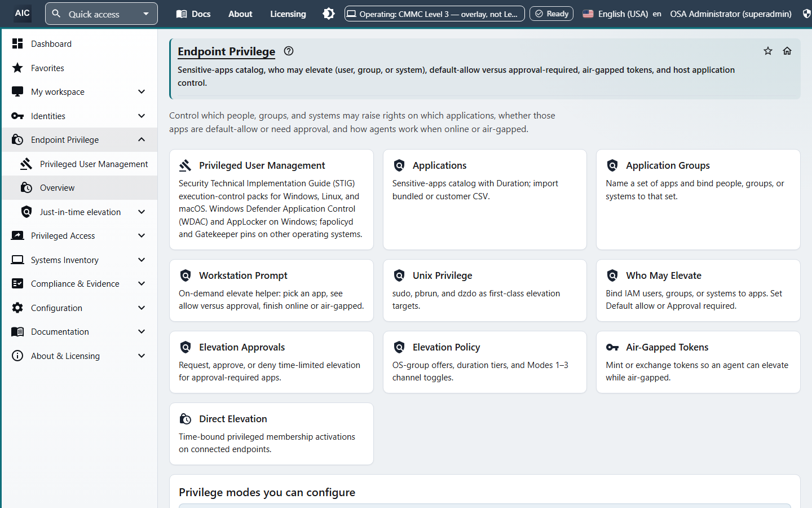
Task: Star this page as favorite
Action: click(x=768, y=51)
